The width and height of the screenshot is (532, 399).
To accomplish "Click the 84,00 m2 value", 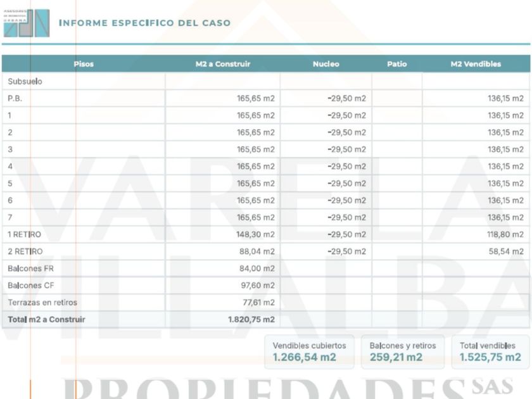I will pos(257,269).
